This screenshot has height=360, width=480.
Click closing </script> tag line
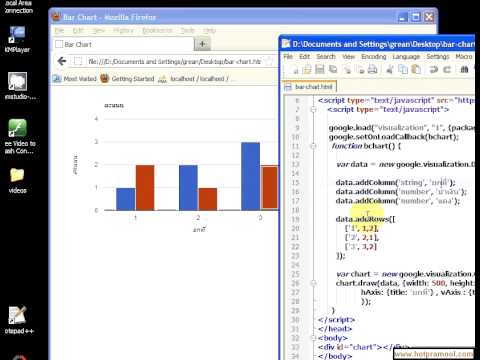[336, 320]
